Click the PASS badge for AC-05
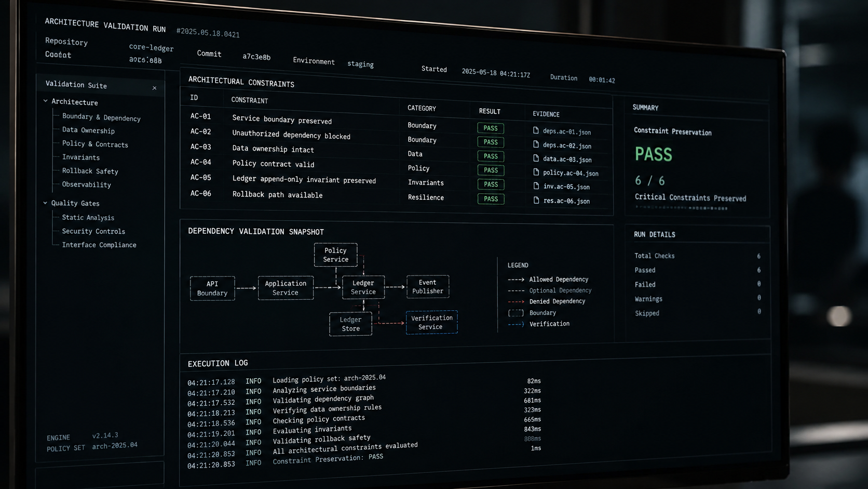Image resolution: width=868 pixels, height=489 pixels. point(491,184)
